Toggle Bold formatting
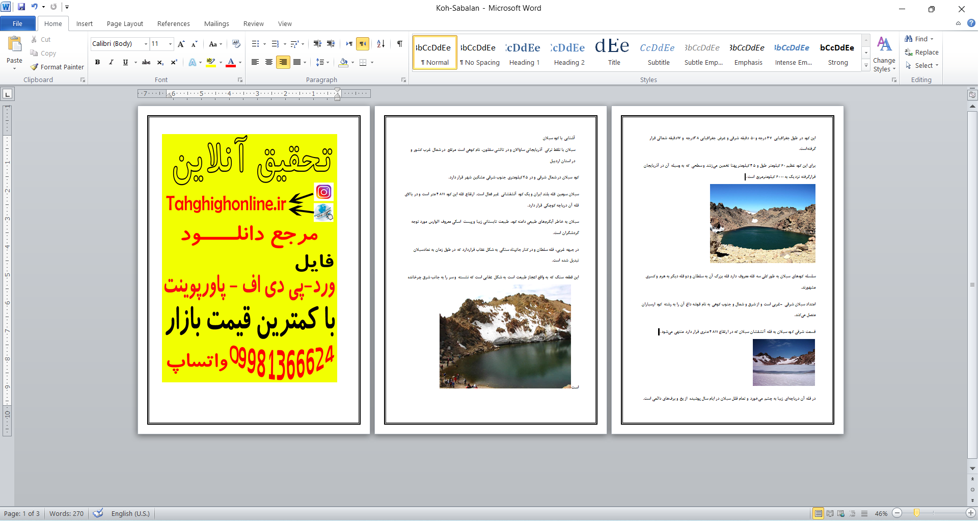980x521 pixels. pos(97,62)
